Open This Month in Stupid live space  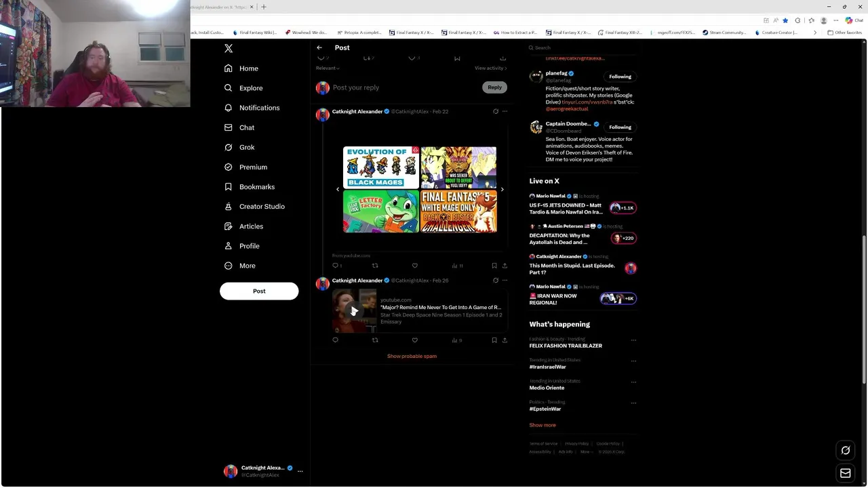click(x=582, y=265)
